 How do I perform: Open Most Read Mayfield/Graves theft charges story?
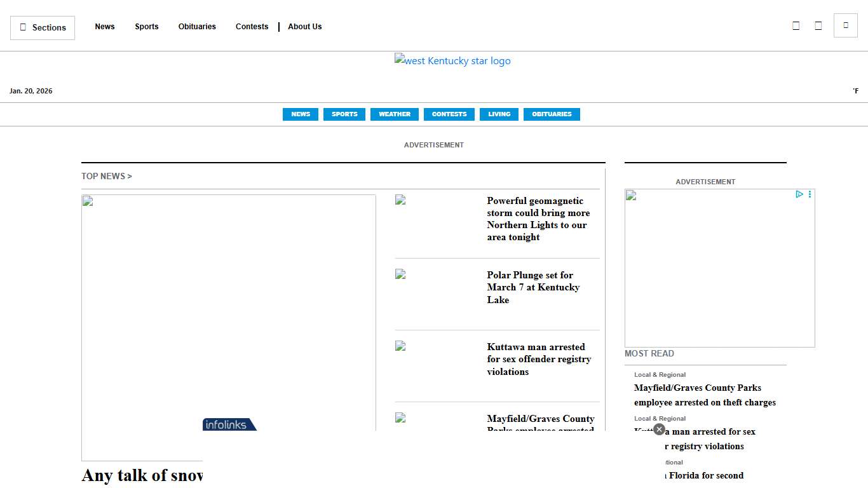(705, 395)
